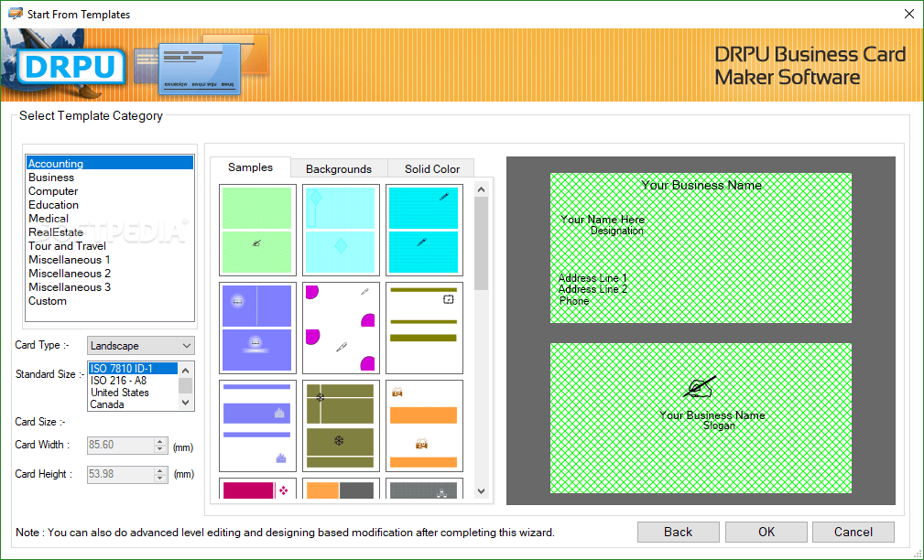Select the Samples tab
The image size is (924, 560).
coord(252,168)
